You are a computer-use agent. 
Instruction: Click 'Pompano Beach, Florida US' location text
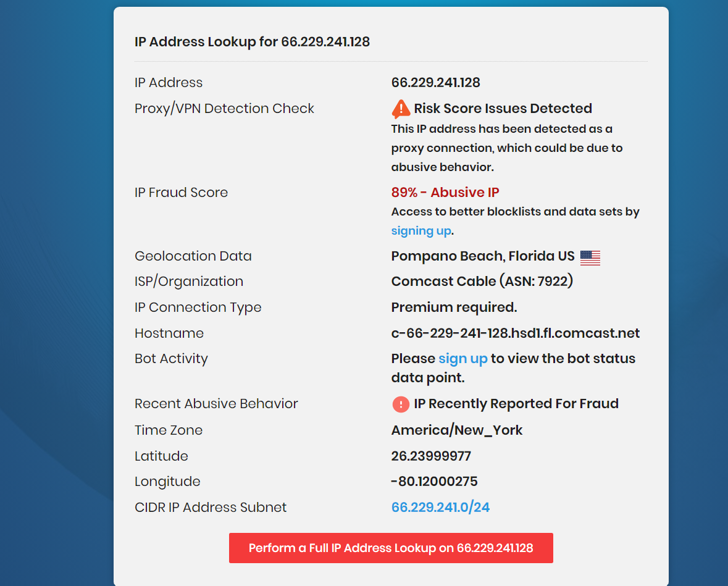482,256
